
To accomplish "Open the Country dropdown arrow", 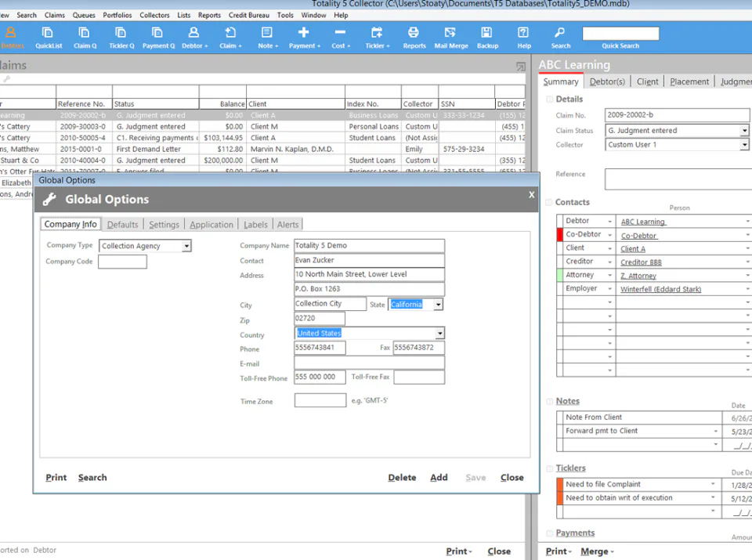I will 439,333.
